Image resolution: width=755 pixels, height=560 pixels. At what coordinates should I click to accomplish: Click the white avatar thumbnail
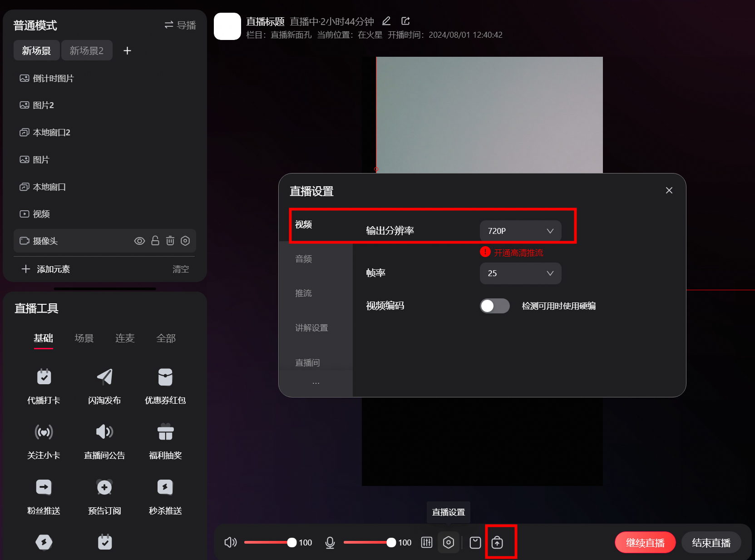click(x=227, y=26)
